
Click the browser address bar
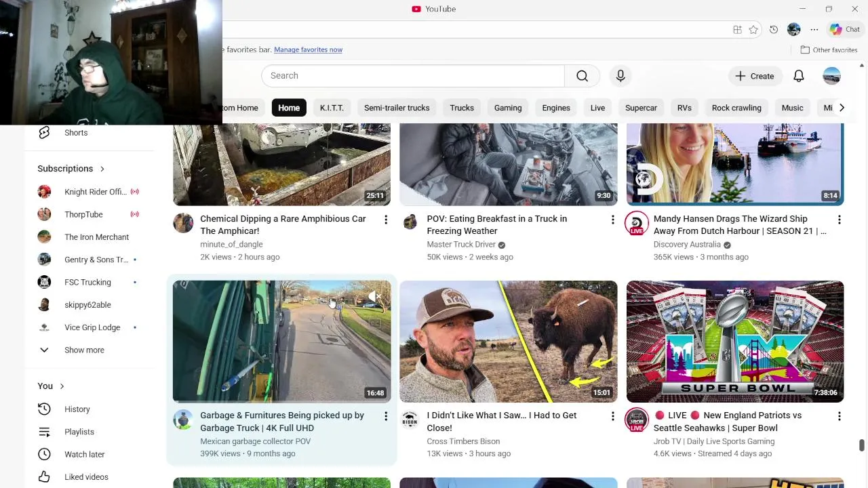click(475, 30)
